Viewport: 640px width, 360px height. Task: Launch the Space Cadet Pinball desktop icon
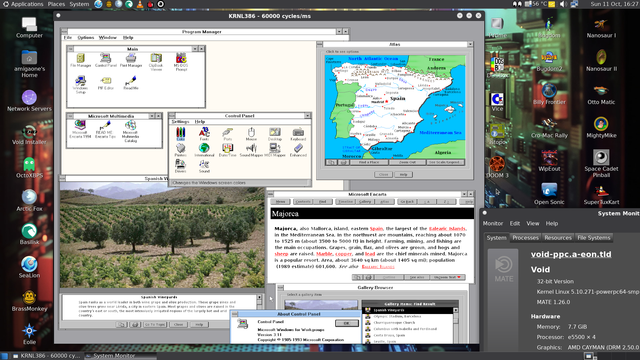[601, 163]
